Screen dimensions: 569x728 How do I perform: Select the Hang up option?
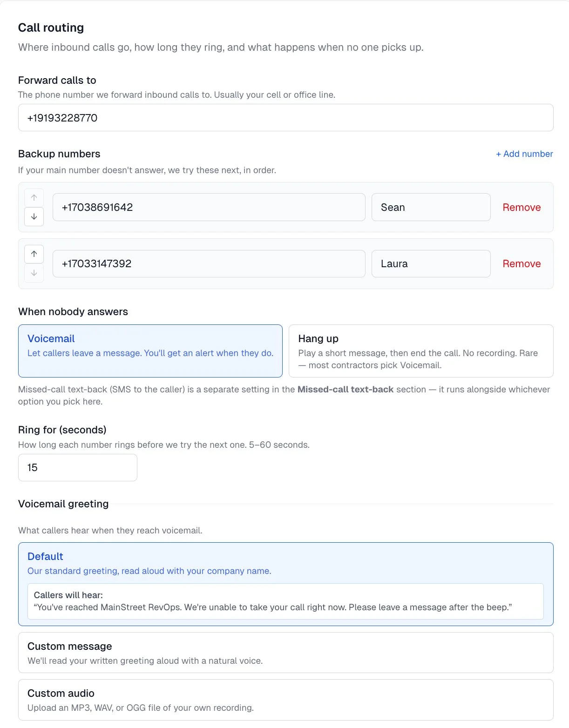click(420, 351)
